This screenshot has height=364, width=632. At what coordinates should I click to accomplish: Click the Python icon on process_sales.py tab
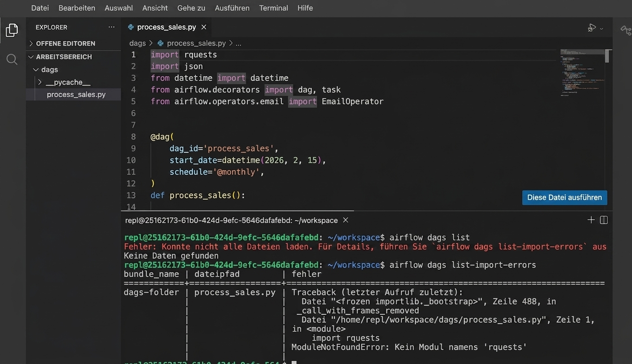131,27
